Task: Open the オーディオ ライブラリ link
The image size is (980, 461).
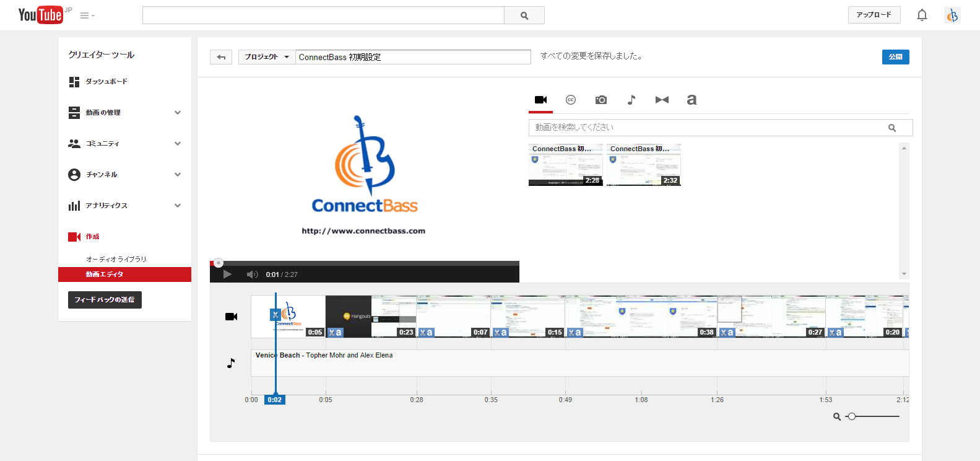Action: coord(116,260)
